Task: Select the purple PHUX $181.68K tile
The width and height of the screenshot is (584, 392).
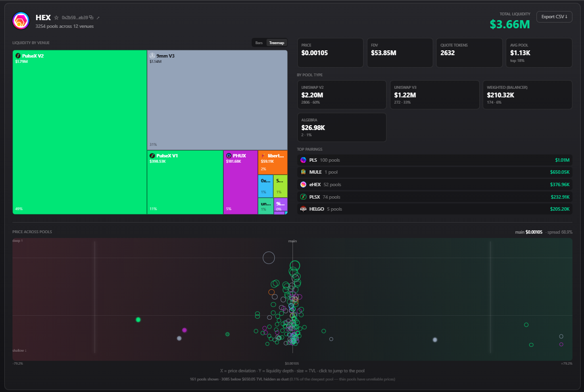Action: tap(241, 182)
